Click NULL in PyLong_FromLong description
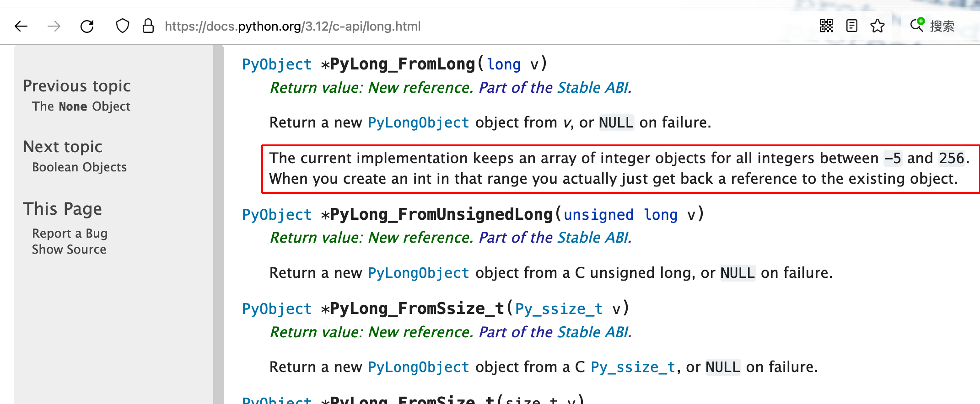 616,122
